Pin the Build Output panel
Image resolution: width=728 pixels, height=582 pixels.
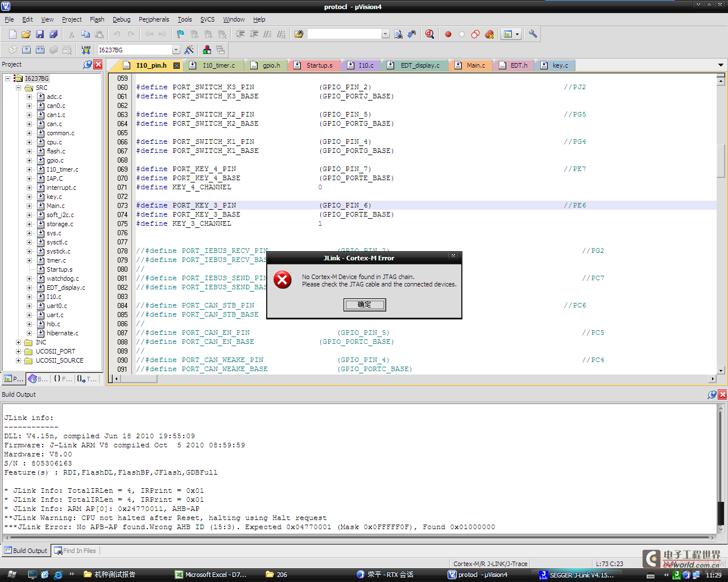(712, 394)
